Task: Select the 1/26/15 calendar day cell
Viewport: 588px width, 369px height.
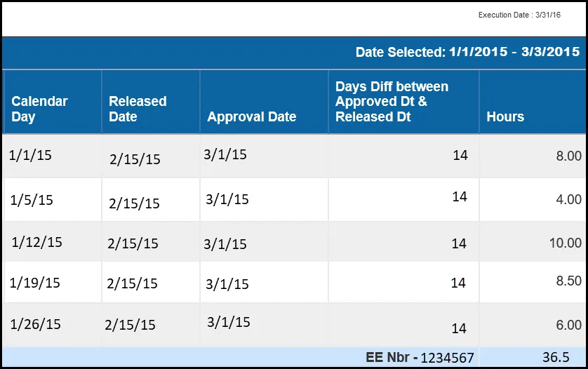Action: (36, 324)
